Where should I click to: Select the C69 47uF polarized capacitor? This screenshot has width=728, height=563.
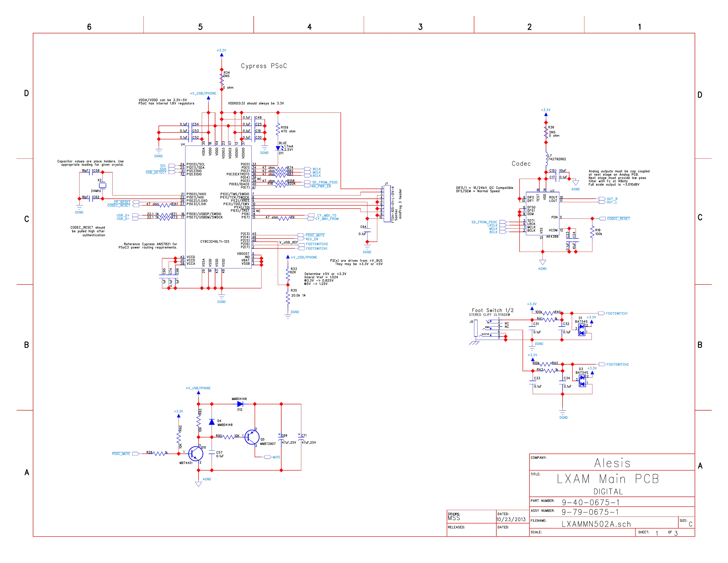tap(281, 438)
